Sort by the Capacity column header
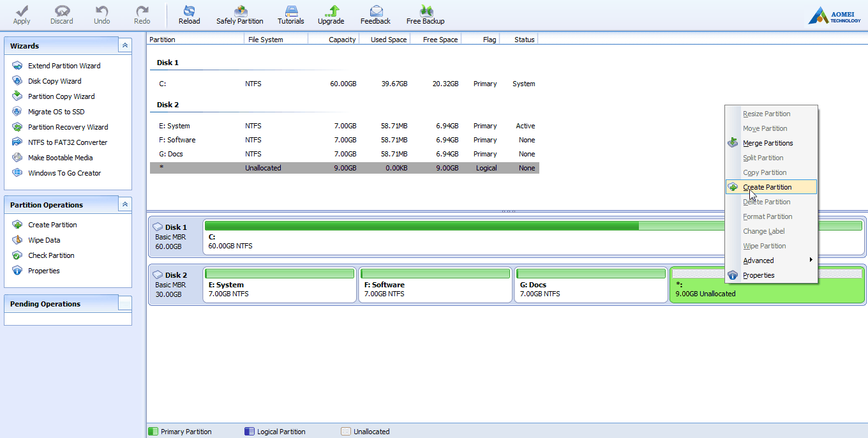Image resolution: width=868 pixels, height=438 pixels. pos(333,39)
